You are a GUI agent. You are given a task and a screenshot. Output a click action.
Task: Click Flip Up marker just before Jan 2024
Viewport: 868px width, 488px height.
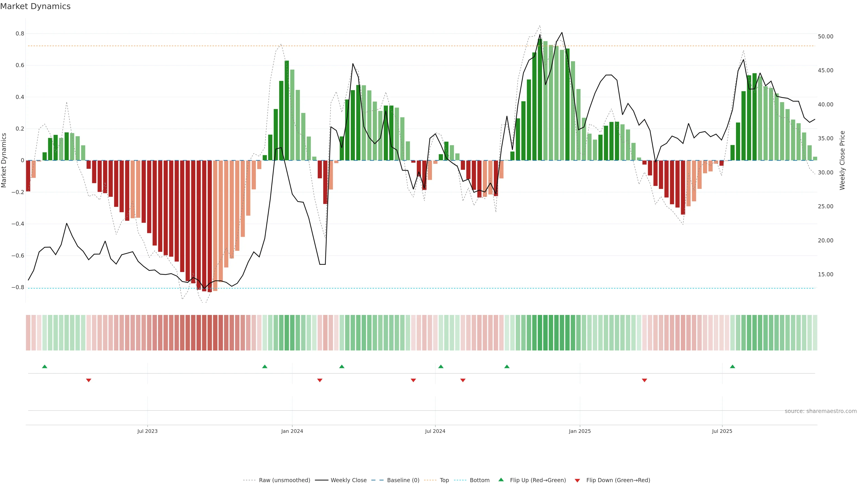click(x=264, y=366)
